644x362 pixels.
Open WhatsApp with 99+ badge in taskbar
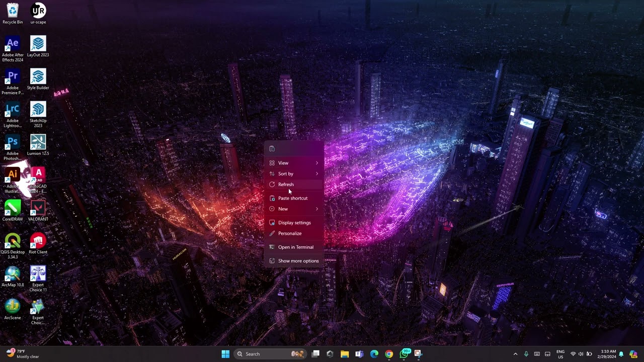(x=404, y=354)
